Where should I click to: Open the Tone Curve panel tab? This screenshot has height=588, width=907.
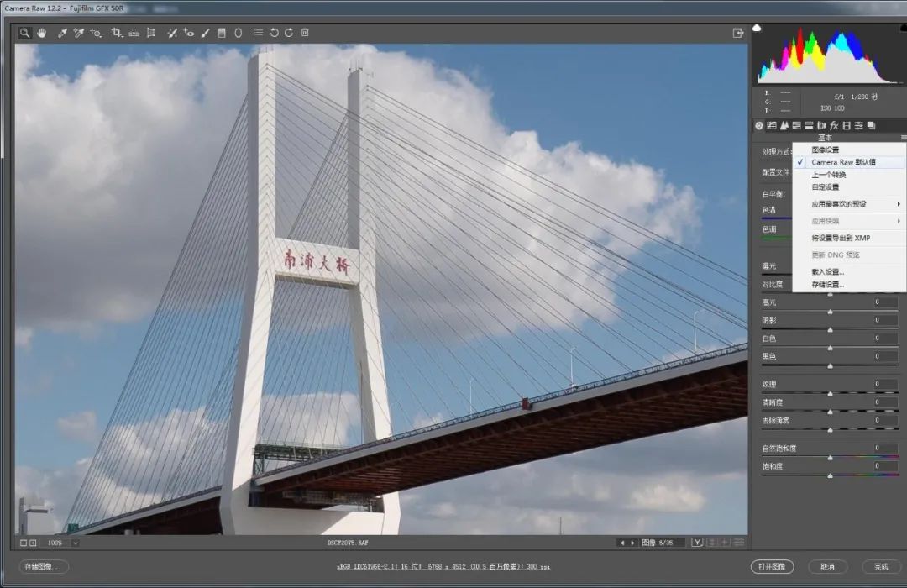point(772,125)
